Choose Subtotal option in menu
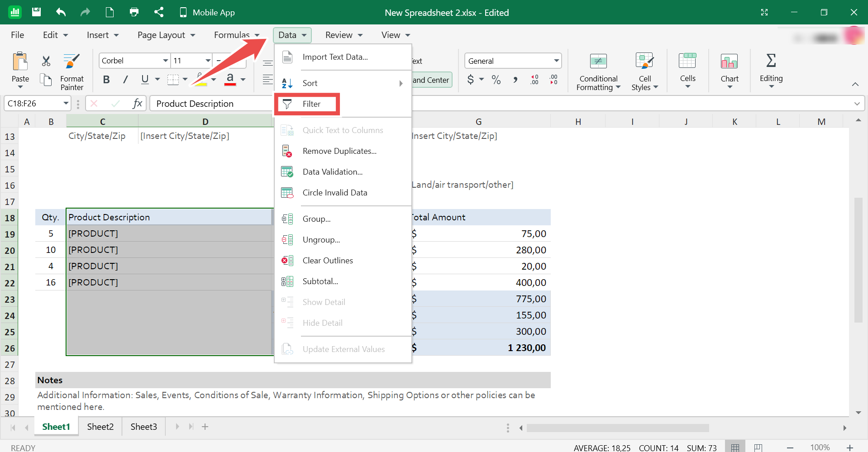 pyautogui.click(x=343, y=281)
